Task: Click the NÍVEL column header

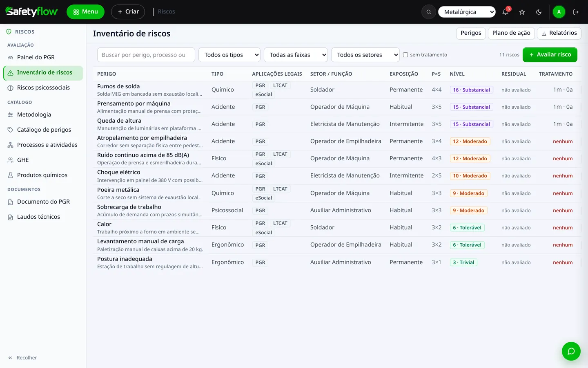Action: click(x=457, y=74)
